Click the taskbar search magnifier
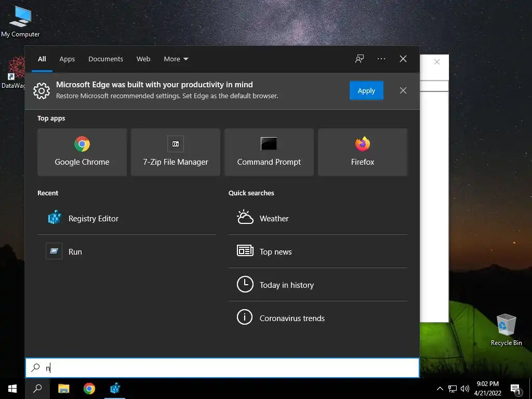Viewport: 532px width, 399px height. [37, 389]
